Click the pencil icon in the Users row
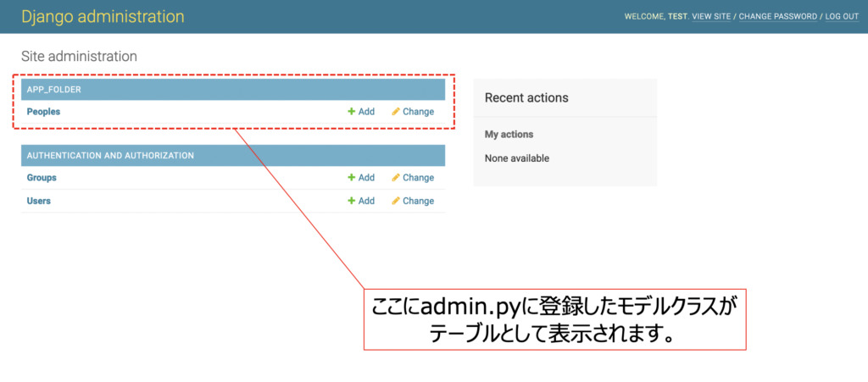Image resolution: width=868 pixels, height=382 pixels. (x=396, y=202)
